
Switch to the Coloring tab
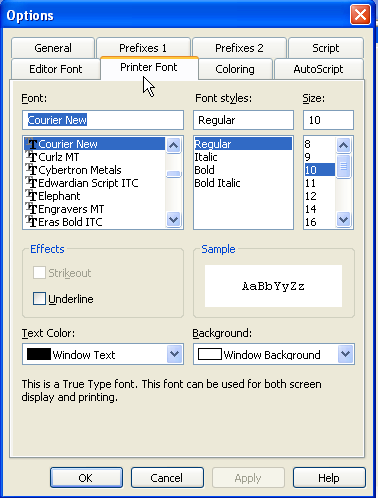tap(235, 69)
